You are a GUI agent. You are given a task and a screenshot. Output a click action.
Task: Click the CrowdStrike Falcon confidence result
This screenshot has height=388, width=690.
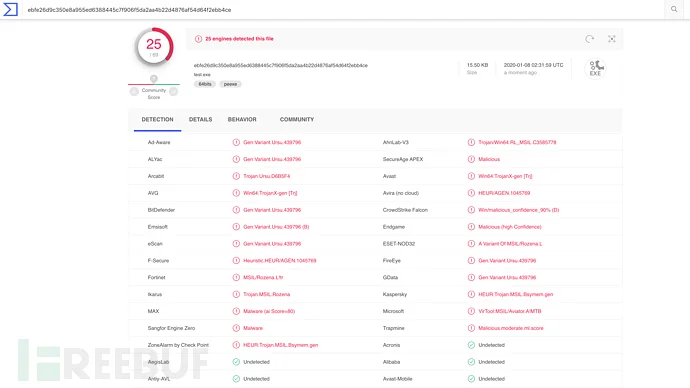click(518, 210)
